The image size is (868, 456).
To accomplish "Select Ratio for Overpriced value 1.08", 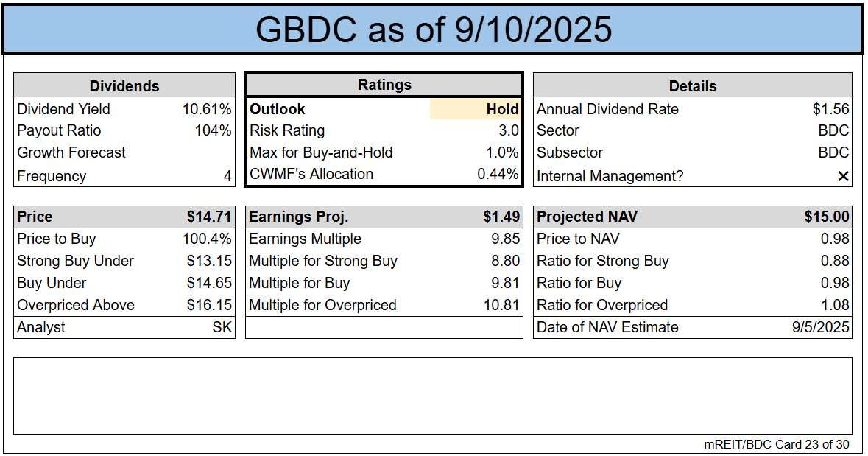I will (835, 305).
